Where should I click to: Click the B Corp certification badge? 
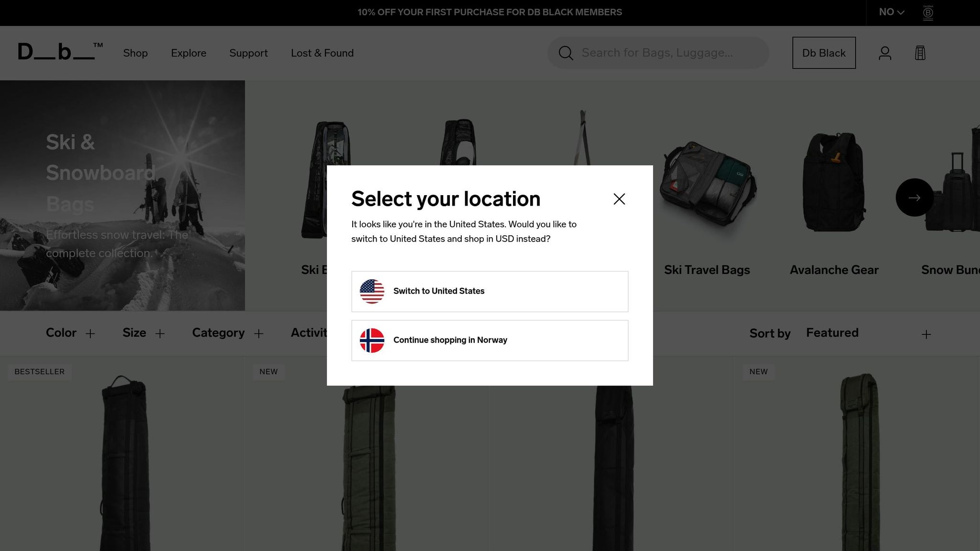coord(928,12)
